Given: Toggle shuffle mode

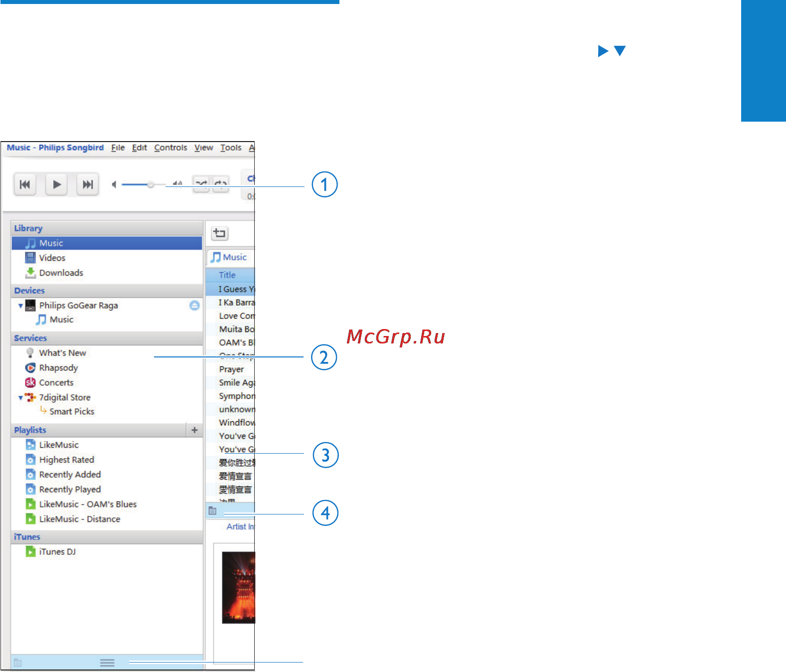Looking at the screenshot, I should tap(201, 184).
